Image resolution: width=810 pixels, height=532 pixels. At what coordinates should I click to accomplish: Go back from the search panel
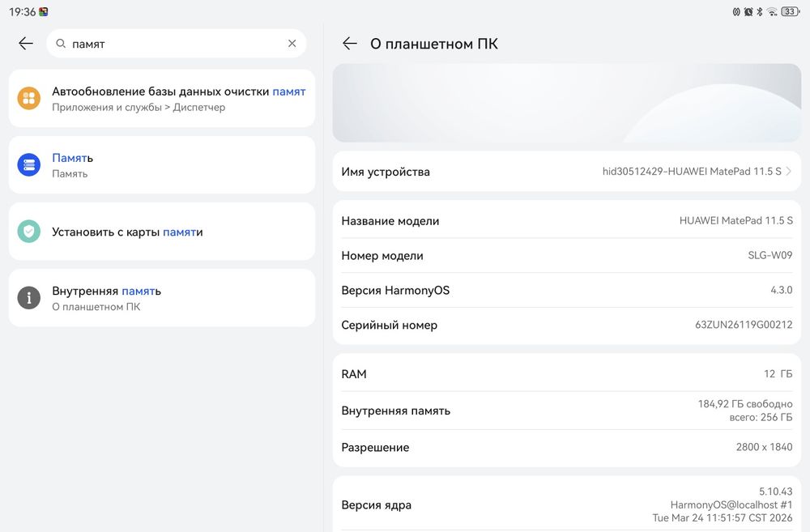pos(25,44)
